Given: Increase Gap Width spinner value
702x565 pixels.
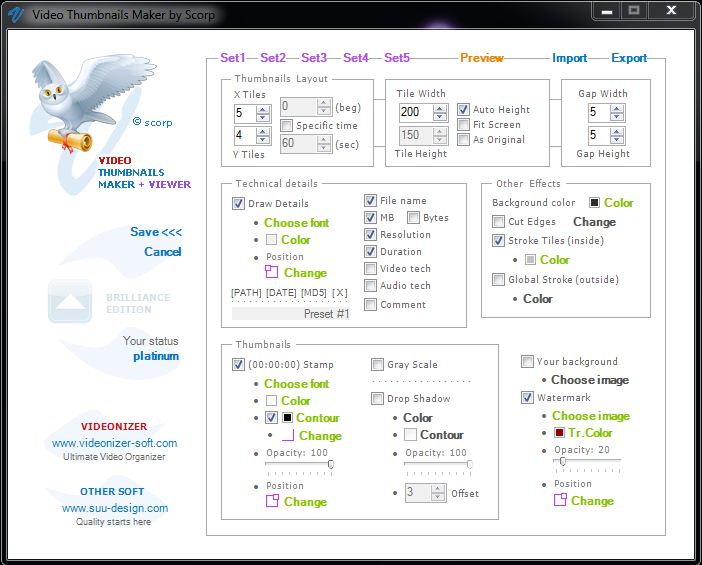Looking at the screenshot, I should pyautogui.click(x=617, y=108).
